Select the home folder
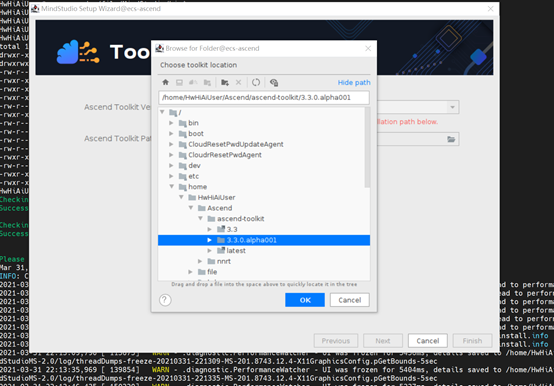The width and height of the screenshot is (554, 386). coord(193,186)
